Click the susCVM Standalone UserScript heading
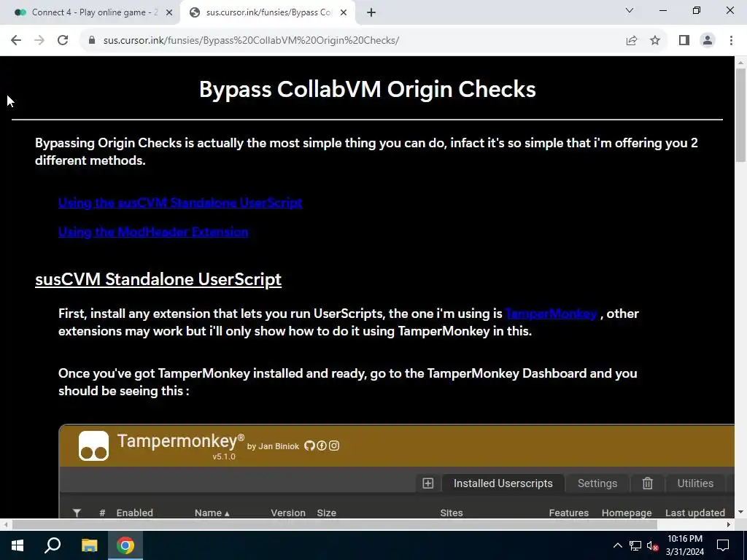This screenshot has height=560, width=747. (x=158, y=279)
